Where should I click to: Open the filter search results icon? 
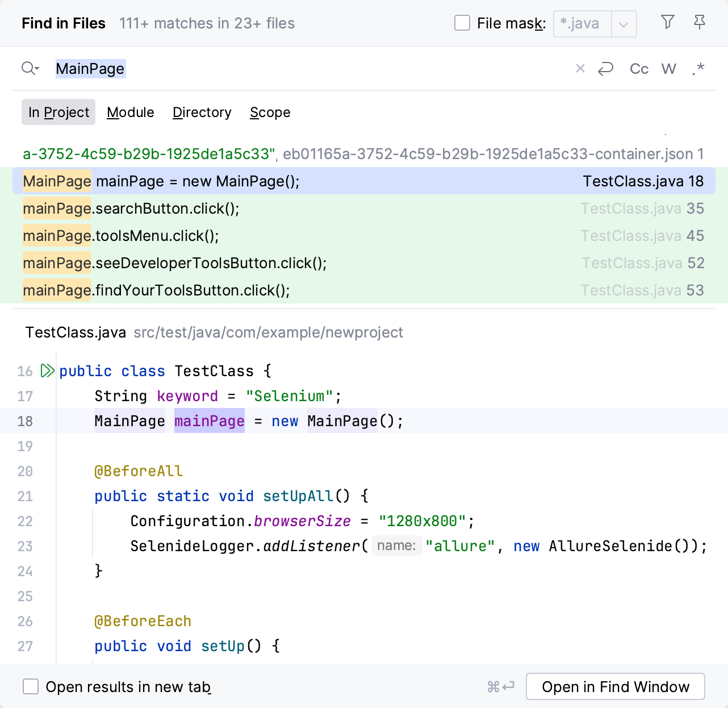(668, 22)
